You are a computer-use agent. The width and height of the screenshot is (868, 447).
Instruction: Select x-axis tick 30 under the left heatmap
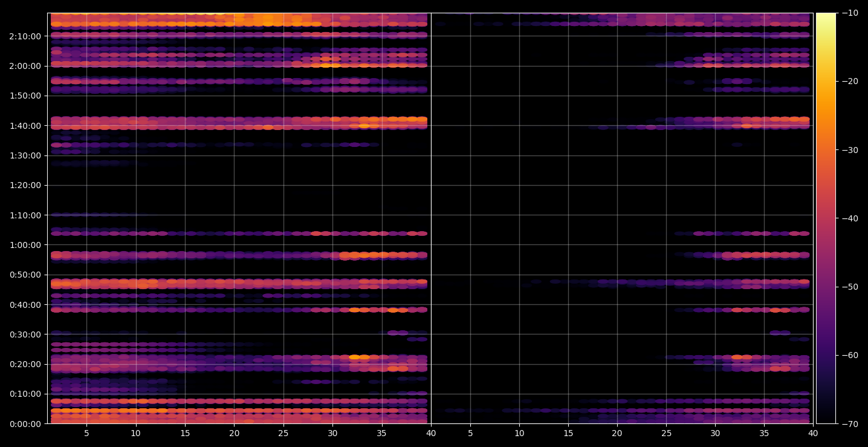(332, 433)
